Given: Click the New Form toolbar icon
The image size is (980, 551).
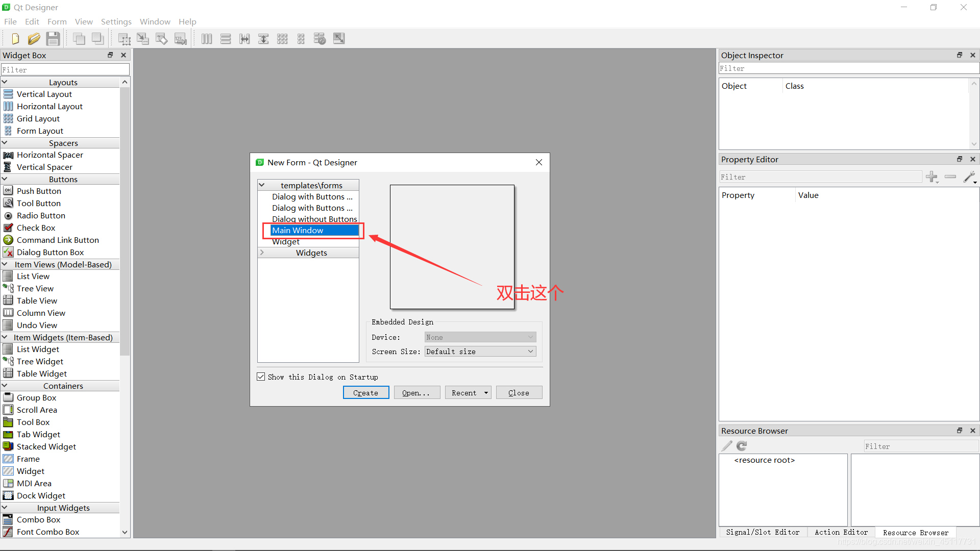Looking at the screenshot, I should click(15, 39).
